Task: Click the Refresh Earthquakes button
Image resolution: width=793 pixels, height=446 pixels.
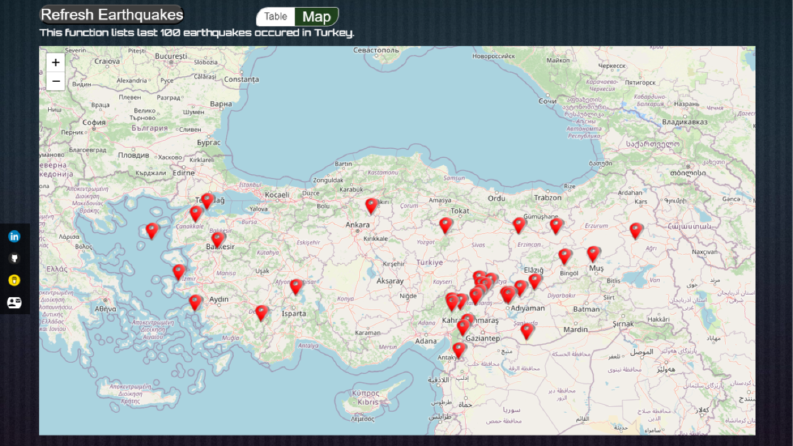Action: coord(112,15)
